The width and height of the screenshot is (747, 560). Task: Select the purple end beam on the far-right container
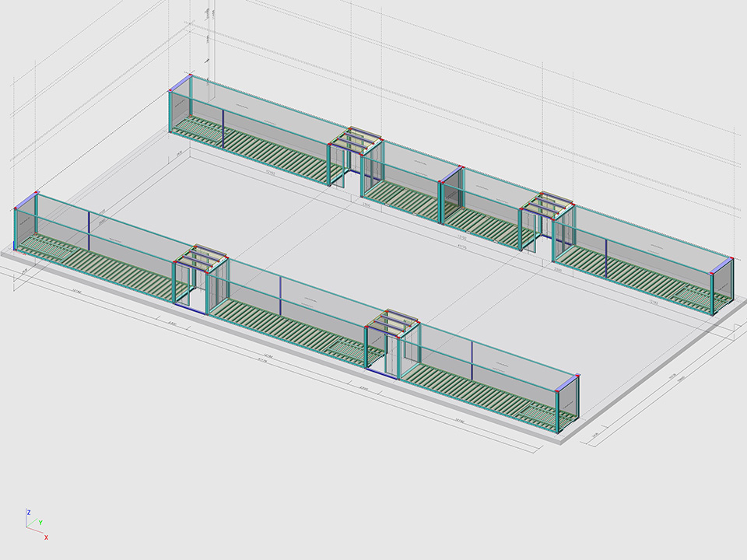(722, 266)
